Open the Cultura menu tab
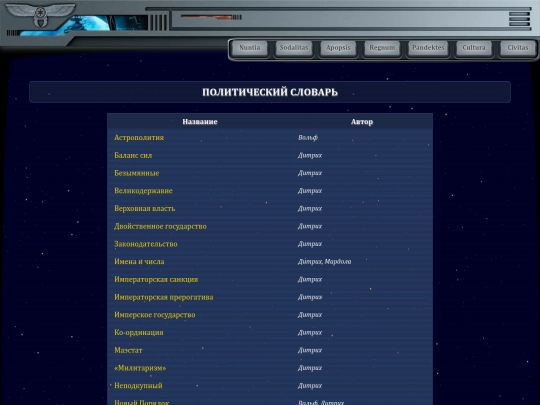 474,48
